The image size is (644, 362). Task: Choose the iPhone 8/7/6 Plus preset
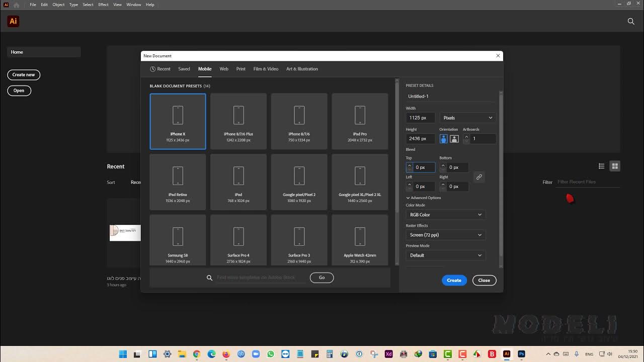point(238,121)
